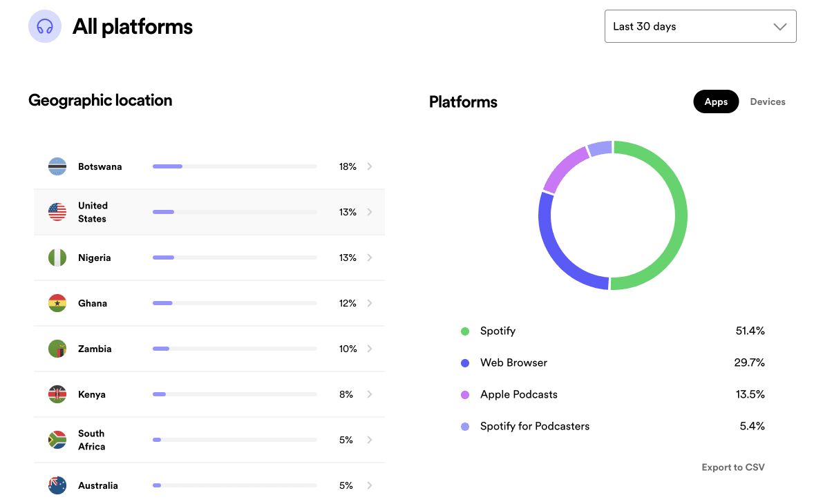Click the blue Web Browser legend dot
Image resolution: width=823 pixels, height=504 pixels.
[x=464, y=363]
